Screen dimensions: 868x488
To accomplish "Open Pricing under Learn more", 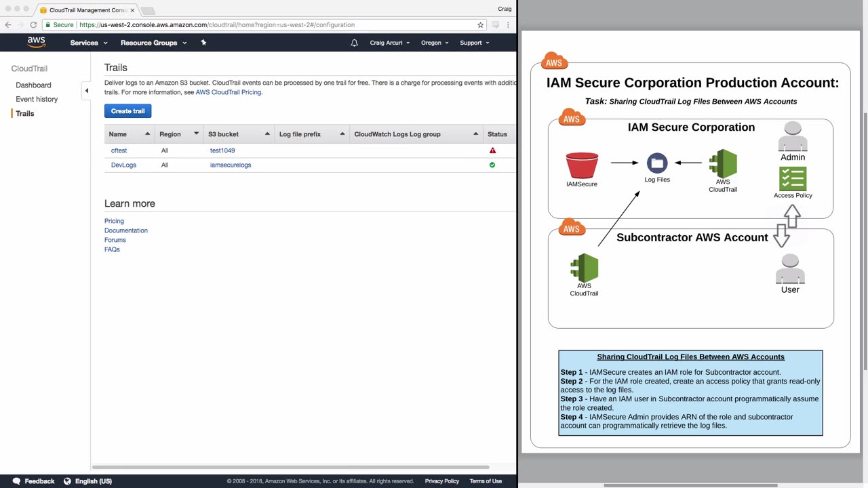I will [x=114, y=221].
